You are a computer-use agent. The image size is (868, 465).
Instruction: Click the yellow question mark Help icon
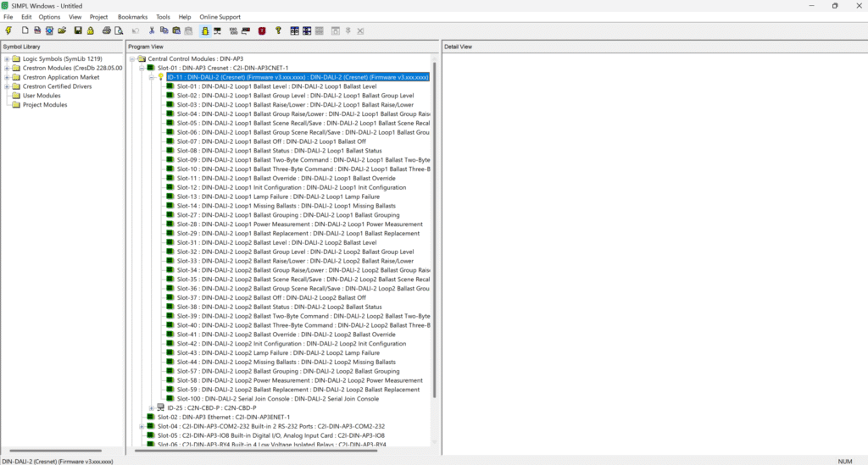(x=278, y=31)
